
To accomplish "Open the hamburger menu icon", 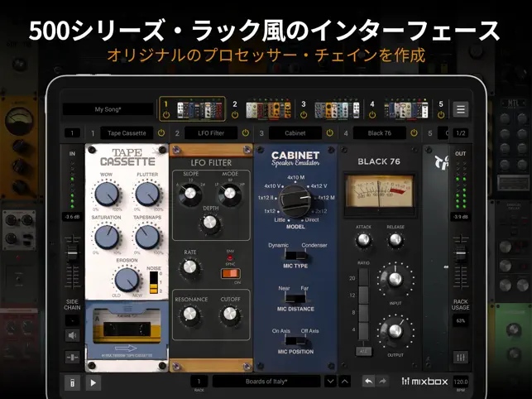I will (x=460, y=109).
